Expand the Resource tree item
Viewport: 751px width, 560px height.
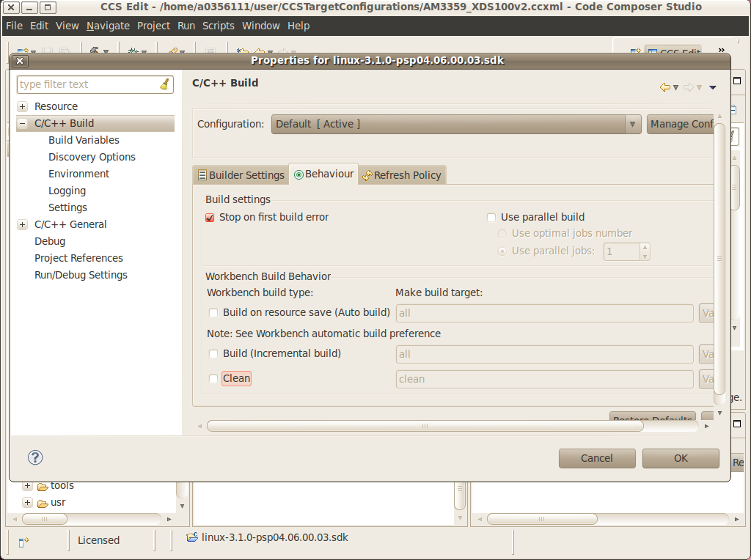pos(21,106)
